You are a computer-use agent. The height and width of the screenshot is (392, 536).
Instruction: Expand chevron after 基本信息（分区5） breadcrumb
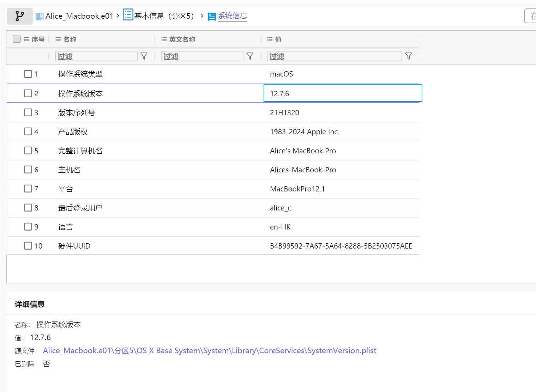point(202,16)
